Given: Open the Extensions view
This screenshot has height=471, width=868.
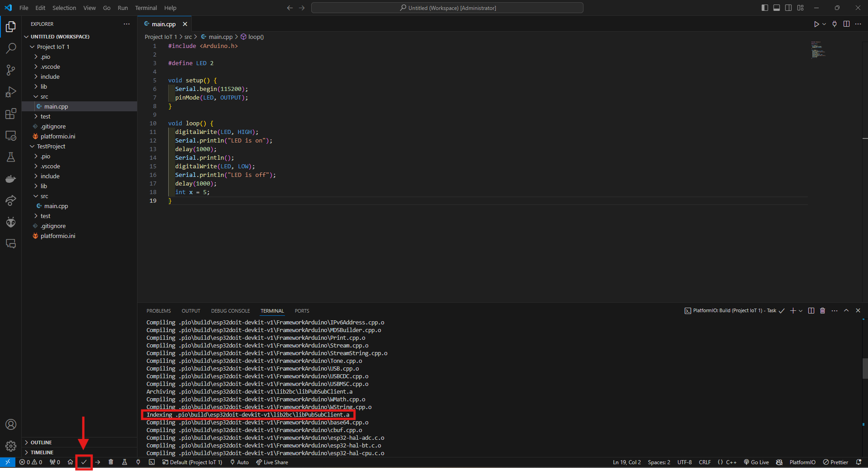Looking at the screenshot, I should 11,114.
